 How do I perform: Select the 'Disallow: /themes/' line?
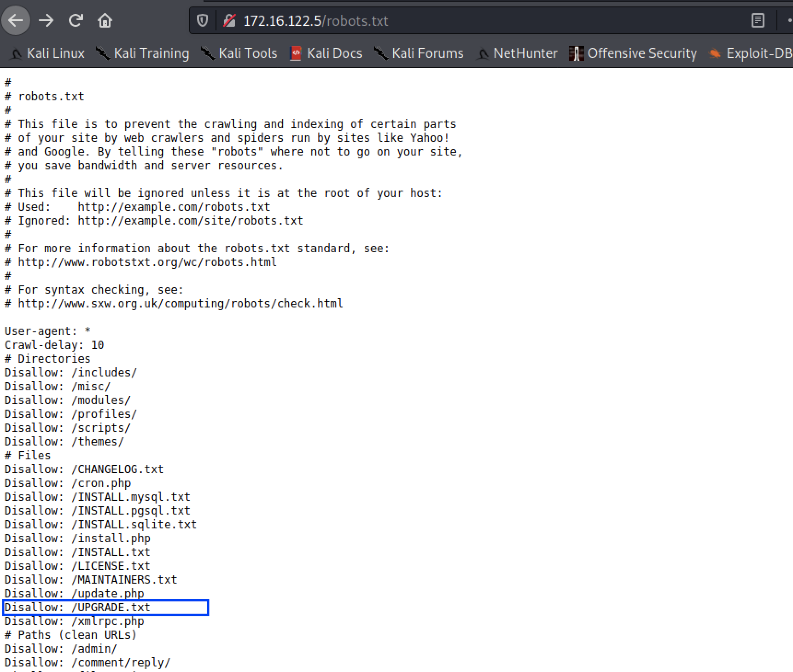pyautogui.click(x=64, y=441)
